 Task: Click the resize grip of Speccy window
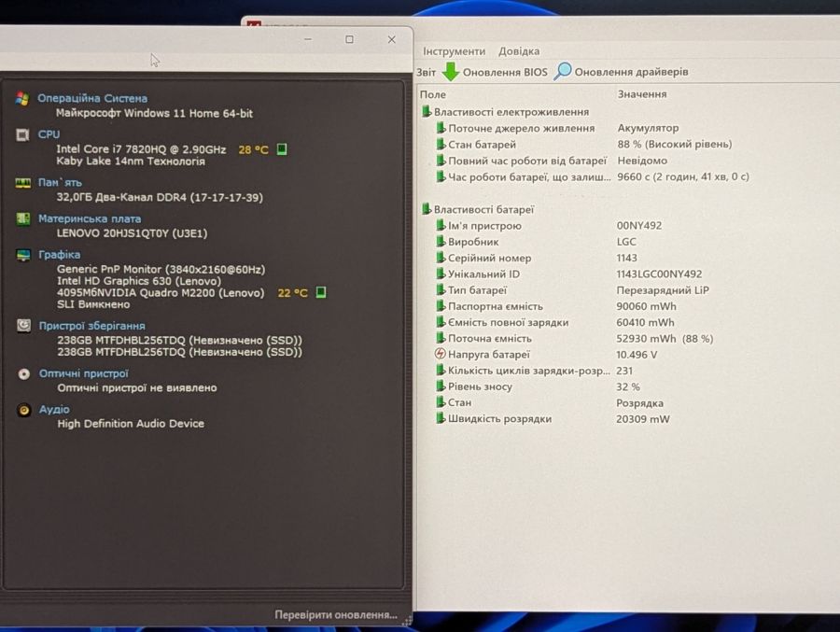[407, 620]
